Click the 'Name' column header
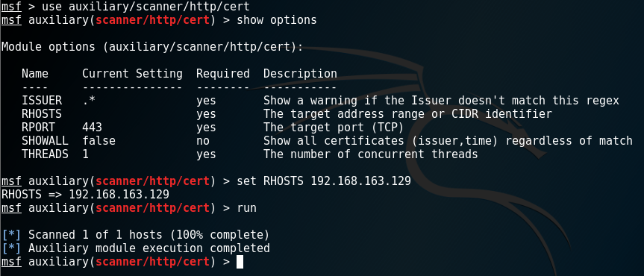644x276 pixels. pyautogui.click(x=35, y=74)
